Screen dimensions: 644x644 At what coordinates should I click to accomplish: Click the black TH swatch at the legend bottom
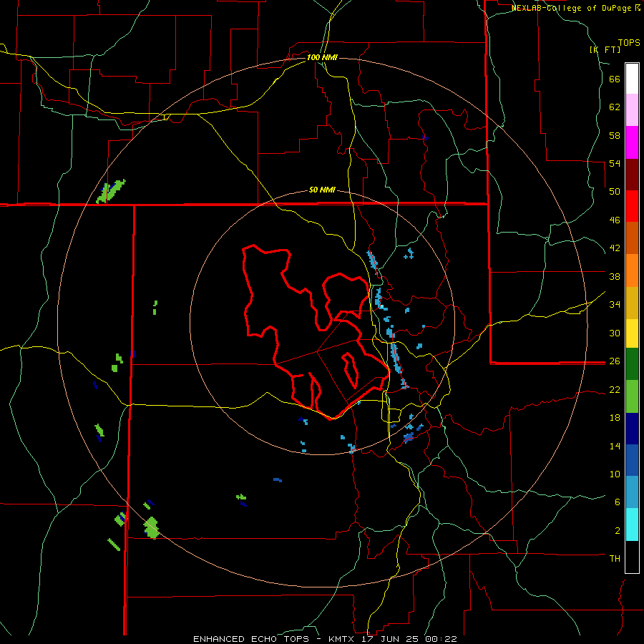click(632, 557)
